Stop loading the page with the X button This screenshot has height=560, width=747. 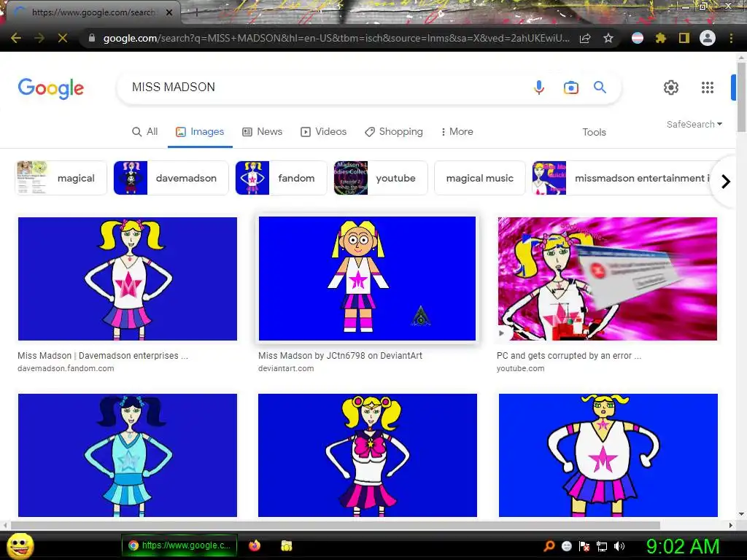click(x=63, y=38)
